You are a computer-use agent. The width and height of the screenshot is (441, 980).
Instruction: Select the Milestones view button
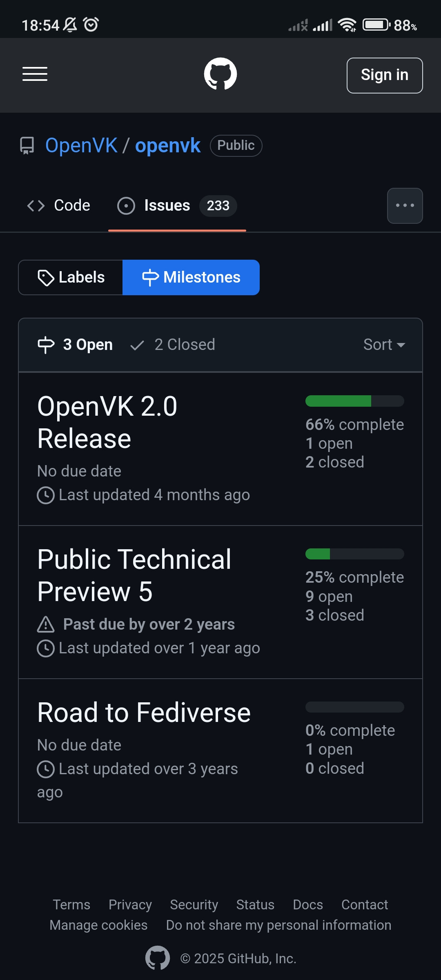pos(191,277)
